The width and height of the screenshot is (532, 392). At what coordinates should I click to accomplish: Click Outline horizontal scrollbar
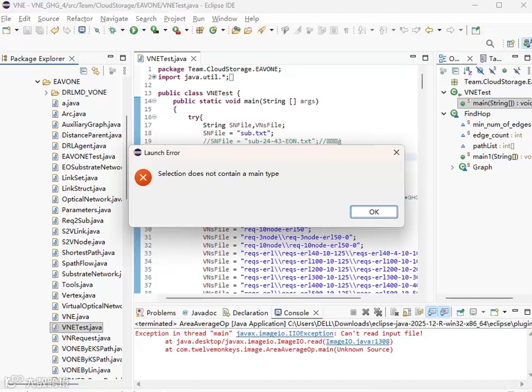[x=479, y=298]
